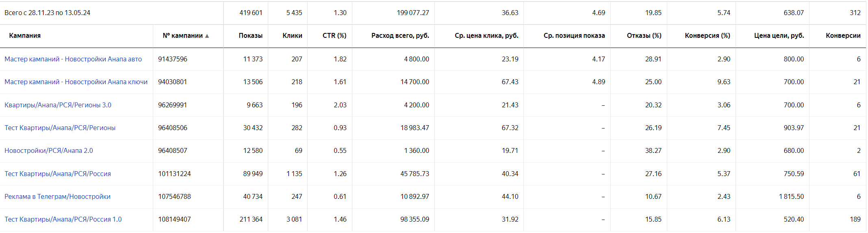
Task: Sort by Отказы (%) column header
Action: tap(644, 36)
